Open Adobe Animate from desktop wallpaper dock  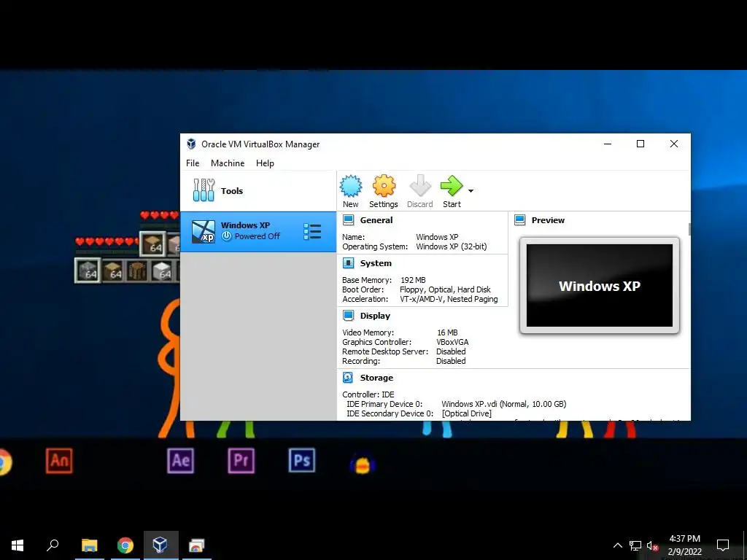tap(60, 461)
